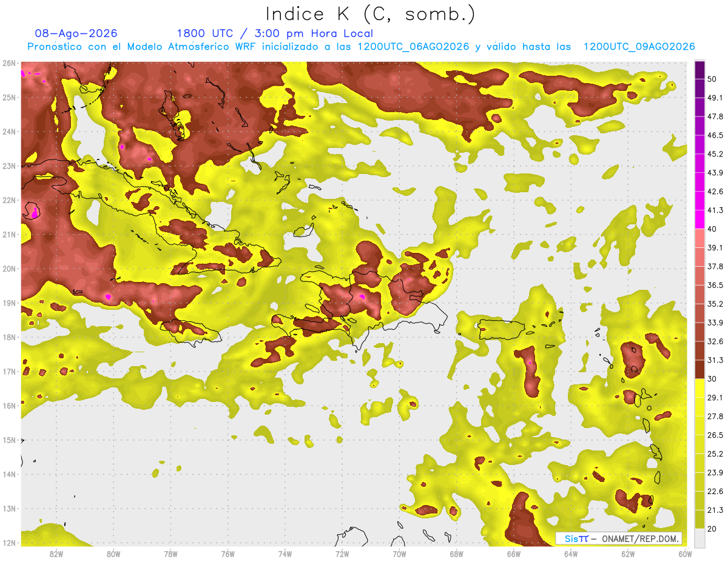Screen dimensions: 728x562
Task: Click the '68W' longitude label
Action: coord(456,554)
